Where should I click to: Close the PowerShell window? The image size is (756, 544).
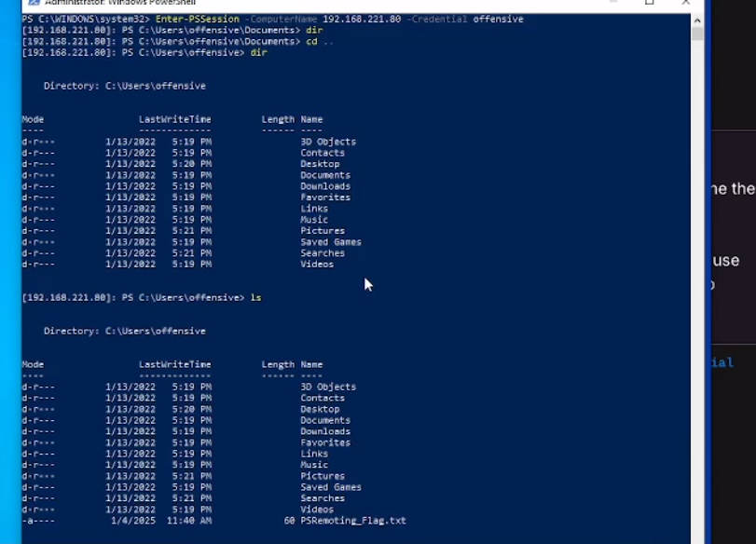pos(685,3)
